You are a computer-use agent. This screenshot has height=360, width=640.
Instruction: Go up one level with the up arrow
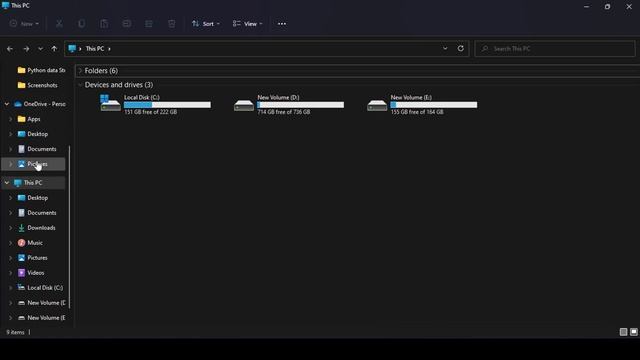pos(54,49)
